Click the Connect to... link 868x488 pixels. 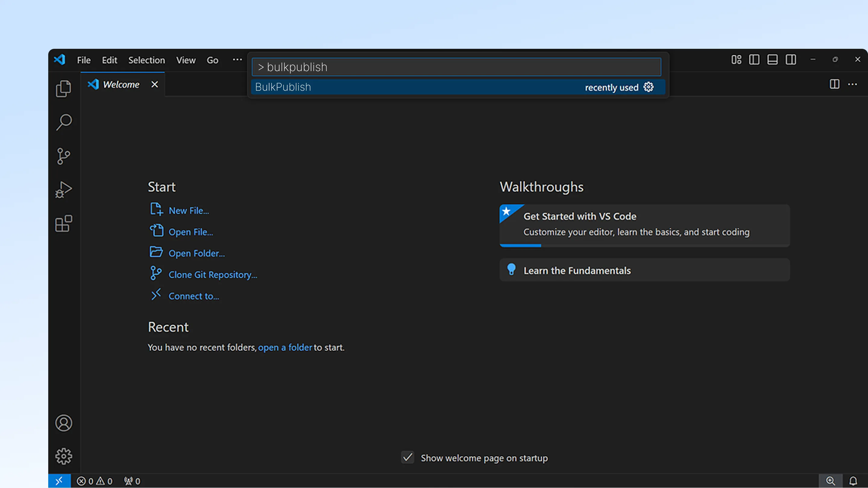(x=194, y=296)
